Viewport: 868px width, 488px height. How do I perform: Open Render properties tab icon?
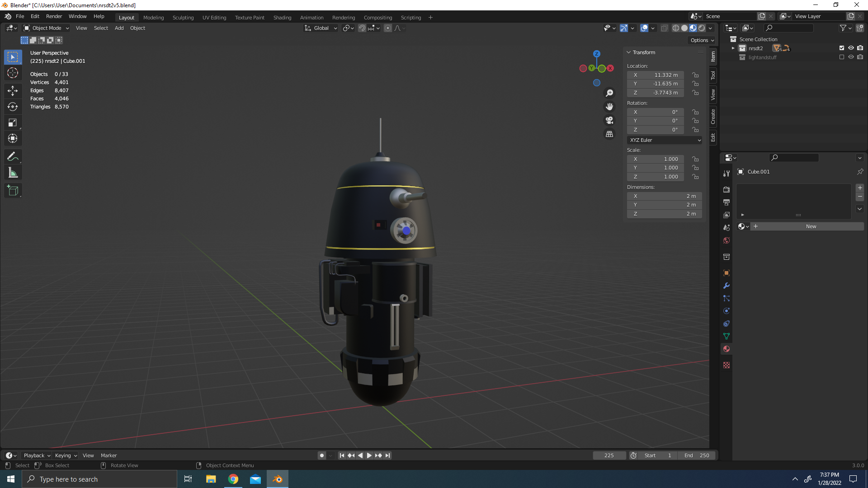point(726,190)
